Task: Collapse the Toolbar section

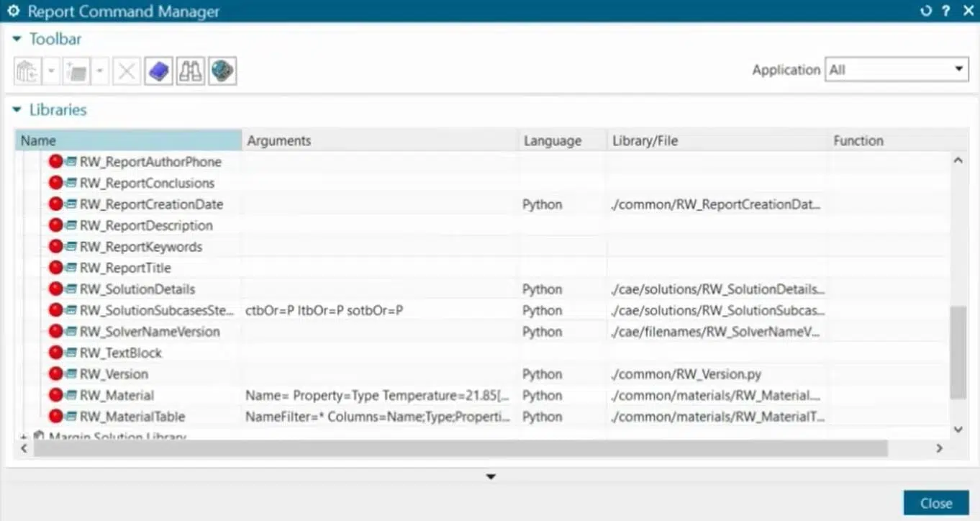Action: coord(17,39)
